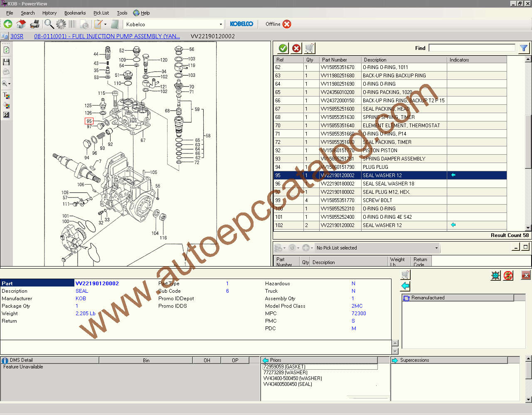Viewport: 532px width, 415px height.
Task: Click the gear Settings icon in toolbar
Action: pos(61,24)
